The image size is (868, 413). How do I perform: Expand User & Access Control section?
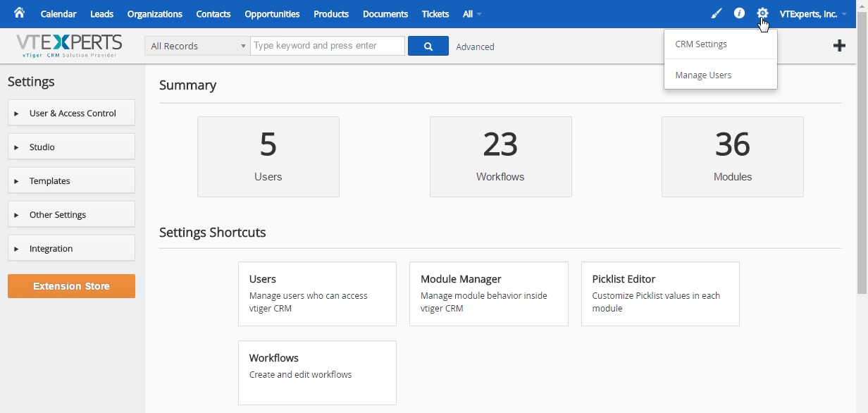point(71,113)
